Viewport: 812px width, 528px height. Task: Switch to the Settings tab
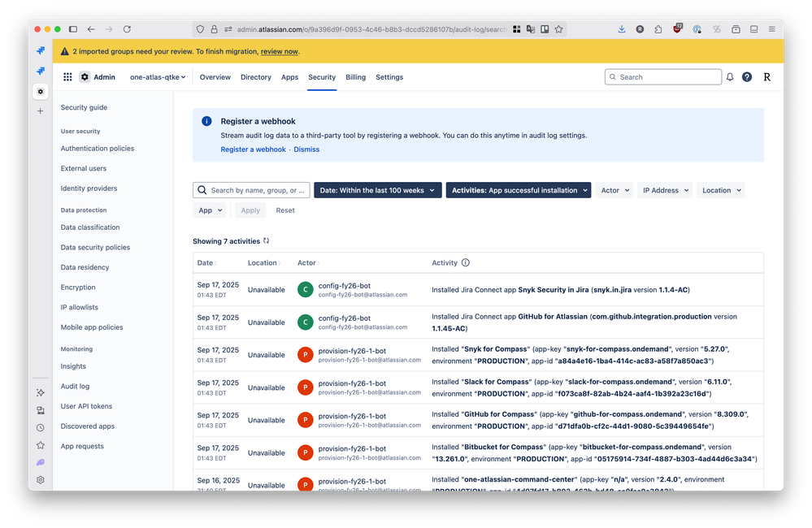coord(389,77)
